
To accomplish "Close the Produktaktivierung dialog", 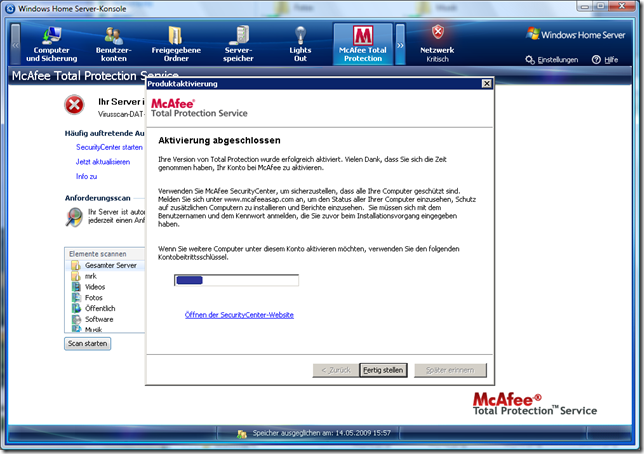I will click(486, 84).
